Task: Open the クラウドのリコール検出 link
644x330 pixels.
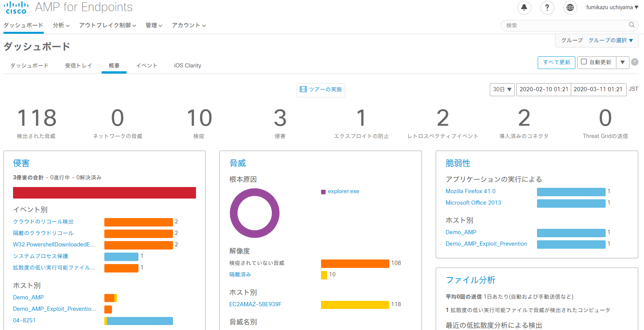Action: [43, 222]
